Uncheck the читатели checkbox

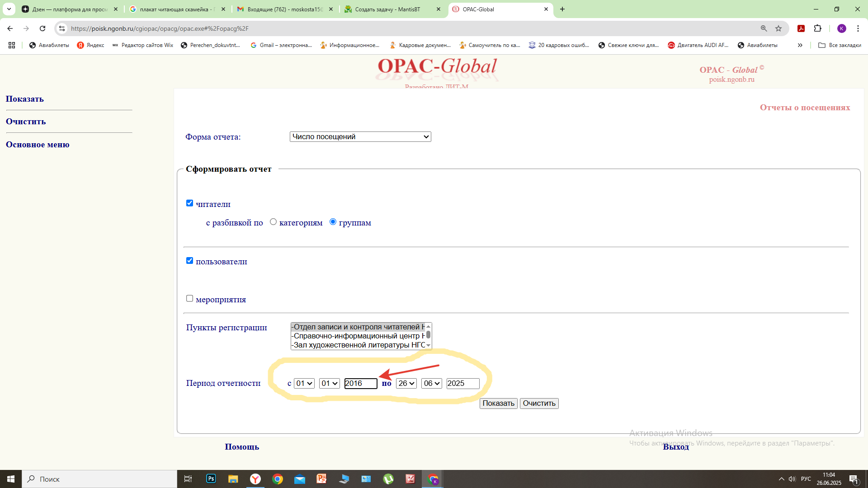[189, 203]
